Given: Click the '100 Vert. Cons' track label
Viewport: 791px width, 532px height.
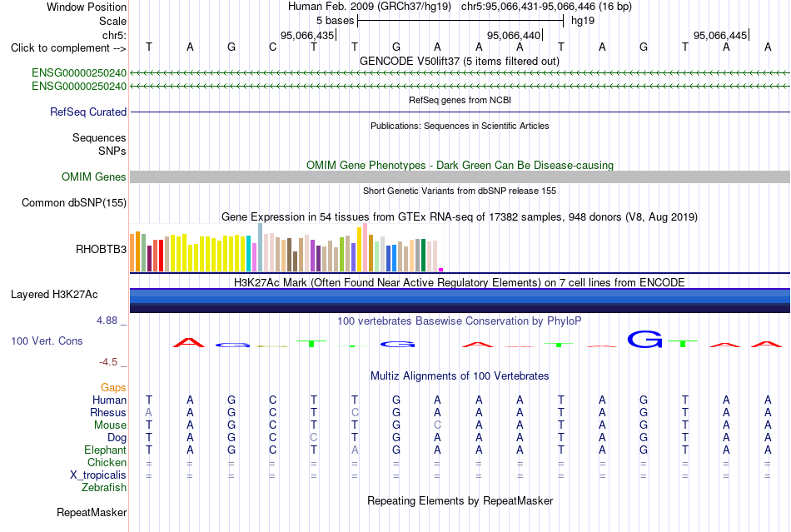Looking at the screenshot, I should 47,341.
